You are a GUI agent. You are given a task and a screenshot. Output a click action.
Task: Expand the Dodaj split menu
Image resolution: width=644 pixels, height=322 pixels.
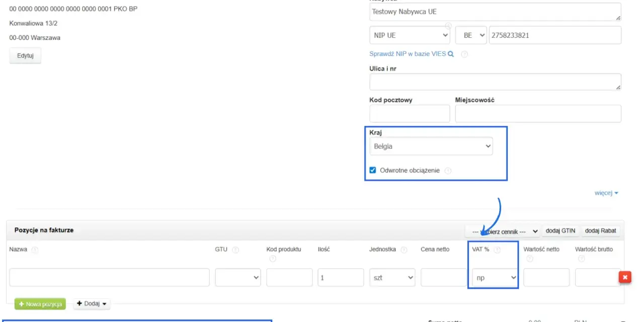[92, 304]
